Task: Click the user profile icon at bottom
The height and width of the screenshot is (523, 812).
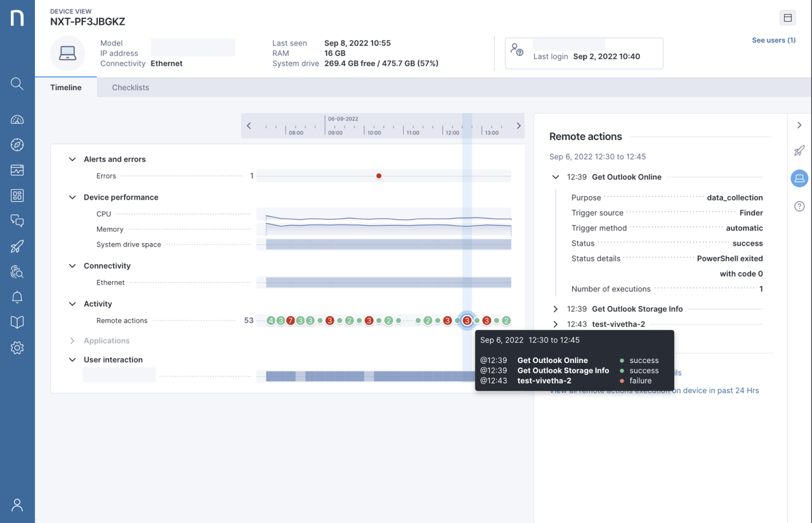Action: 17,505
